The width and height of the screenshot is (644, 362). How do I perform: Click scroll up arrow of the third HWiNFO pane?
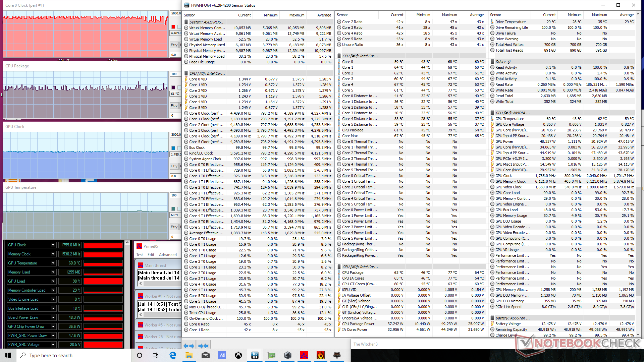[638, 14]
